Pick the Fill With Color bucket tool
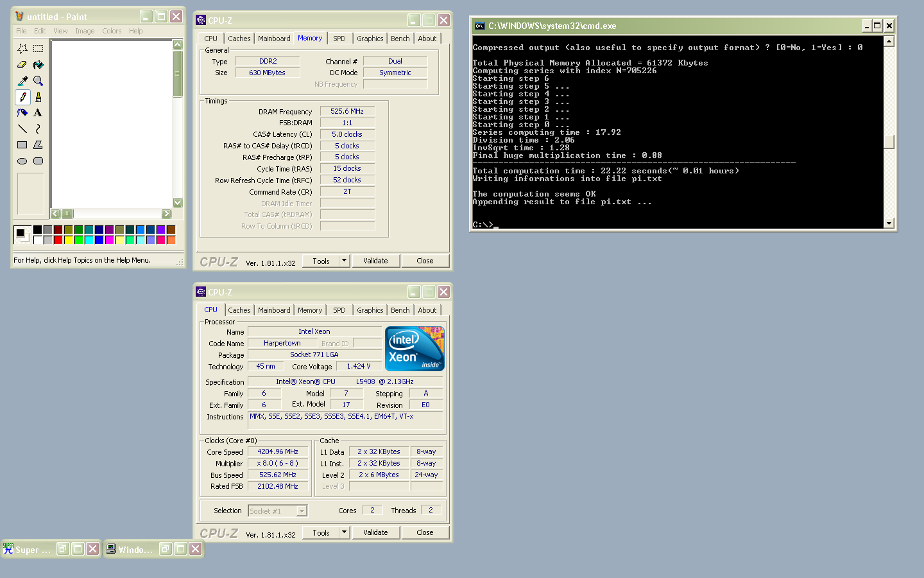This screenshot has height=578, width=924. 38,65
